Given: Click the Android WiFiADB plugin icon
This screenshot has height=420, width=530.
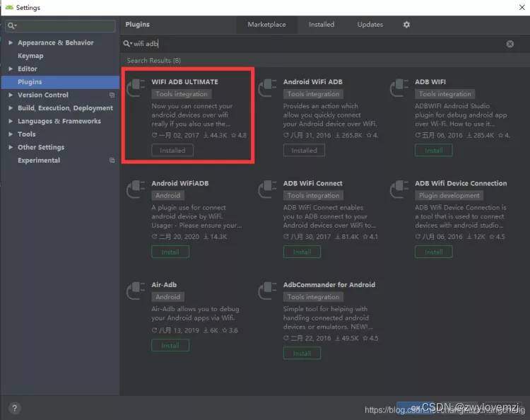Looking at the screenshot, I should [x=136, y=189].
